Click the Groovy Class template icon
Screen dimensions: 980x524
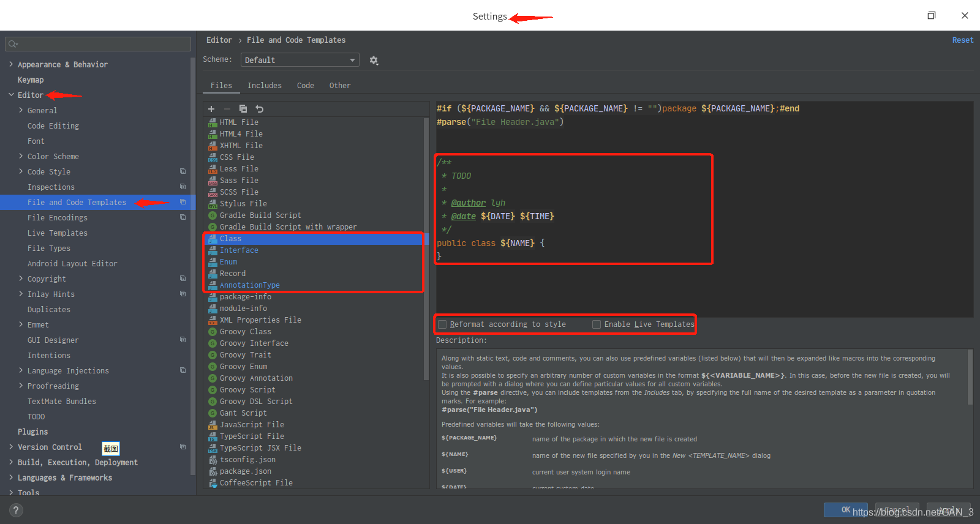pos(213,332)
